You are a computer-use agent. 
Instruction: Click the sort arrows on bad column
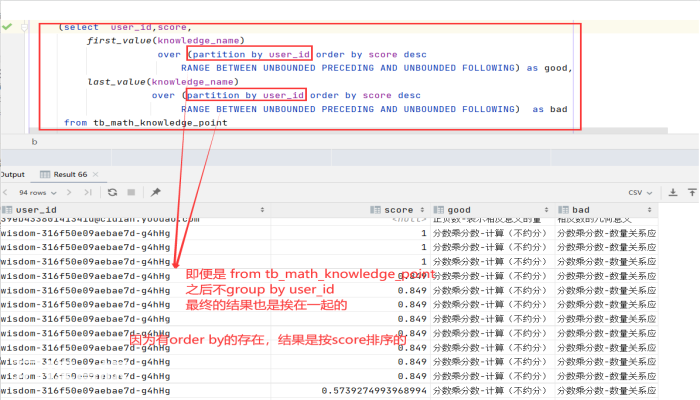[650, 210]
